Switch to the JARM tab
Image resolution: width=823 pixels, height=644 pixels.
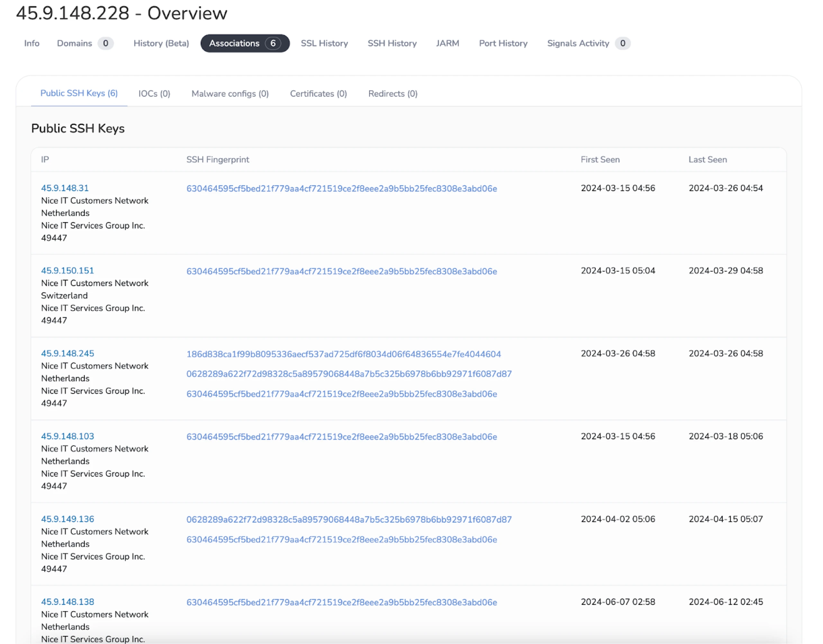coord(448,43)
